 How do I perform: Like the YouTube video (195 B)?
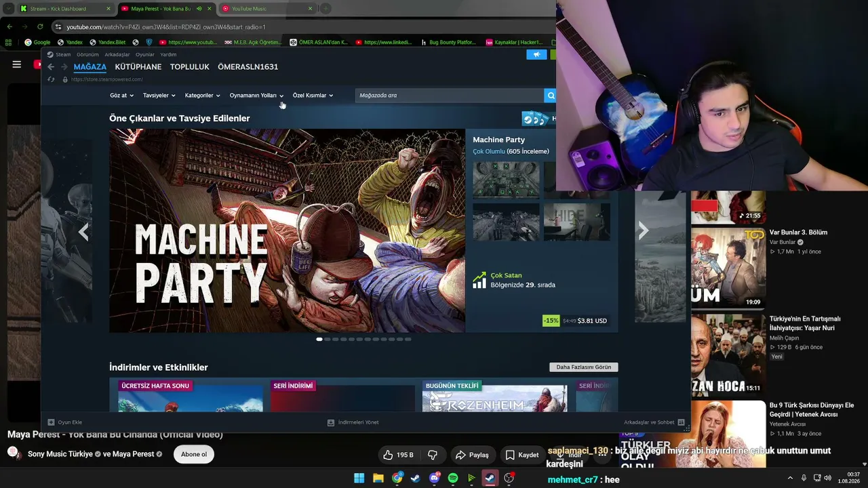coord(398,455)
